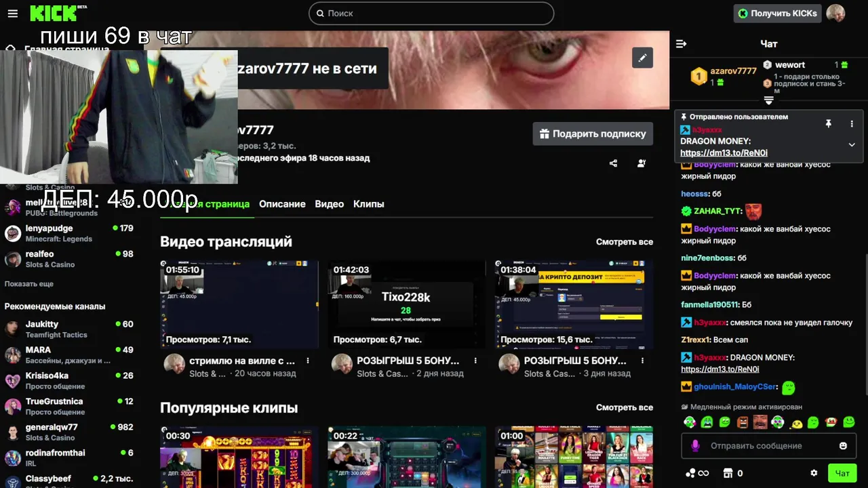Screen dimensions: 868x488
Task: Open TrueGrustnica recommended channel
Action: point(69,406)
